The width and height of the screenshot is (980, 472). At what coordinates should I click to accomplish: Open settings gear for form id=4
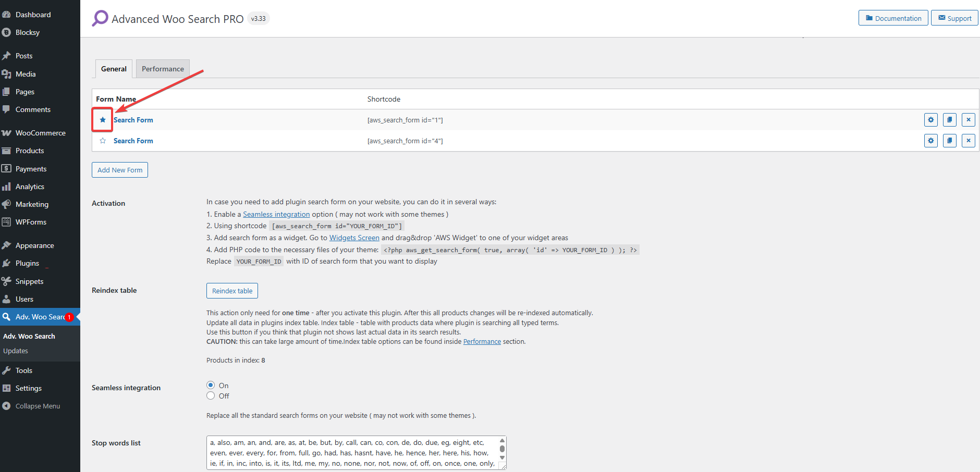point(930,141)
